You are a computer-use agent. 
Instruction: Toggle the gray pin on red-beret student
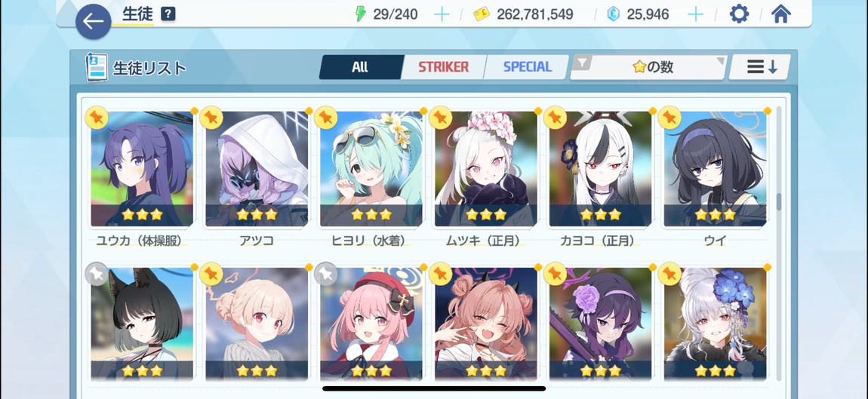tap(325, 274)
